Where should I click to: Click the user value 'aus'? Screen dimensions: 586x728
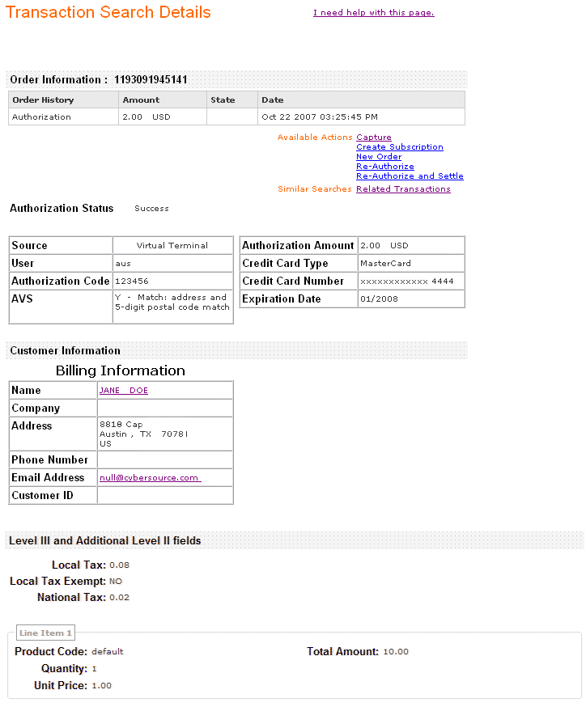click(123, 264)
